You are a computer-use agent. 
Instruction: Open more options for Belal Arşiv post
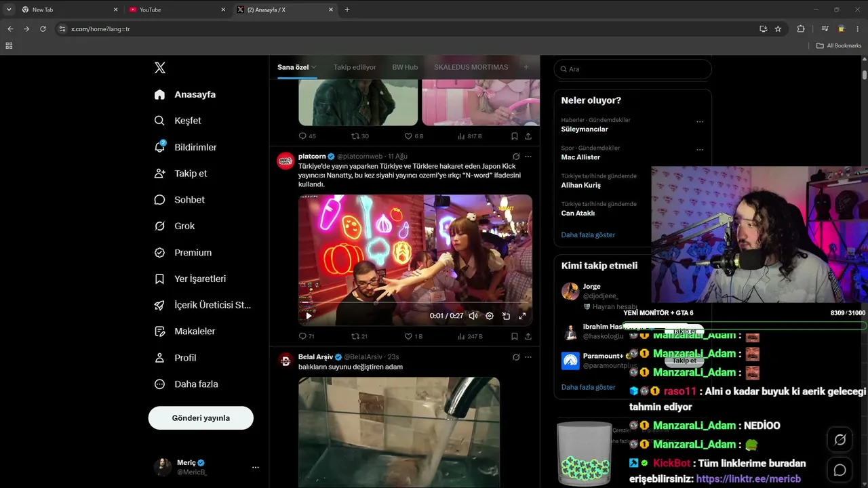click(528, 357)
